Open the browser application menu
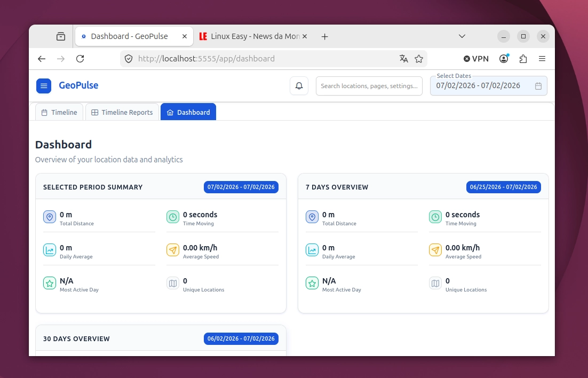 click(542, 59)
